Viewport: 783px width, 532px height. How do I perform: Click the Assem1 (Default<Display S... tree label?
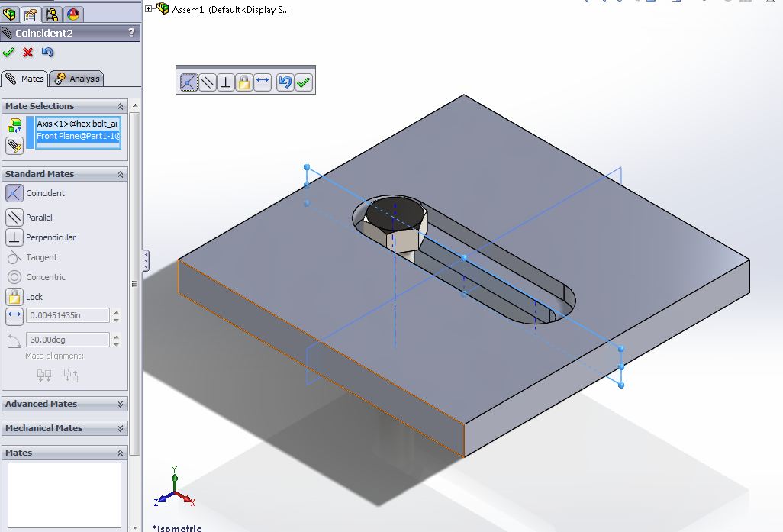[230, 9]
